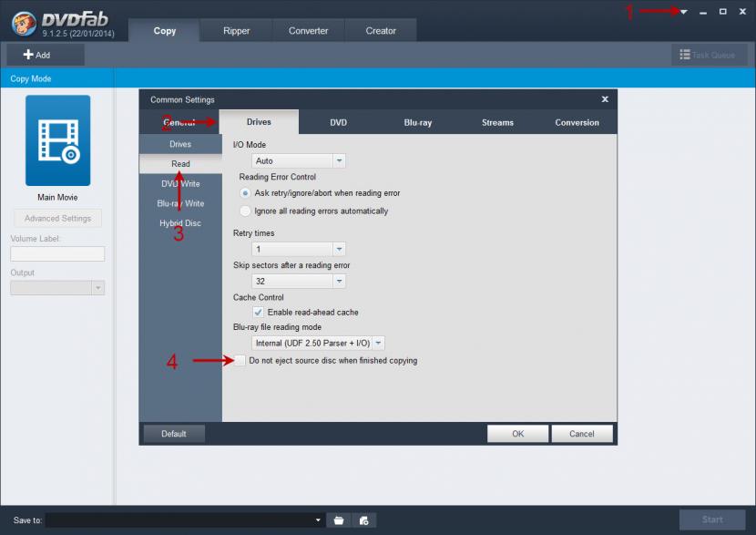This screenshot has width=756, height=535.
Task: Open the Task Queue list
Action: pyautogui.click(x=710, y=55)
